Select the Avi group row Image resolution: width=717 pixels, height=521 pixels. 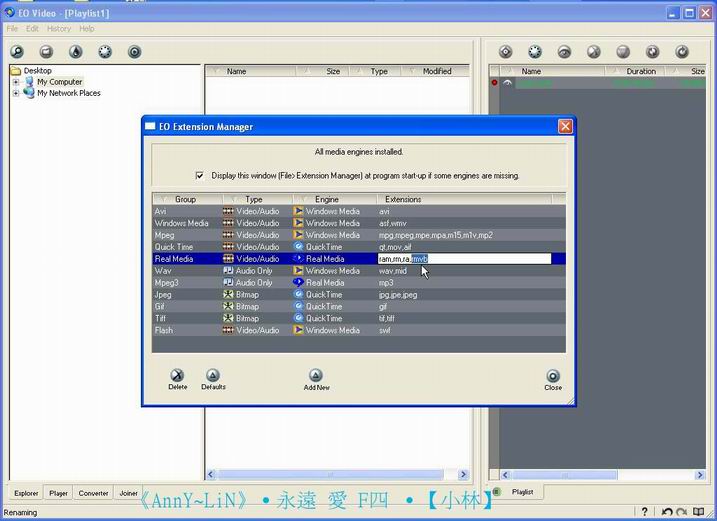pyautogui.click(x=359, y=211)
